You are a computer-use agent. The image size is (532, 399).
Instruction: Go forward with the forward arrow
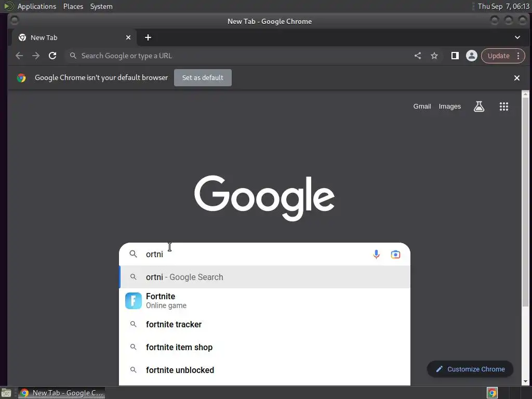coord(36,56)
